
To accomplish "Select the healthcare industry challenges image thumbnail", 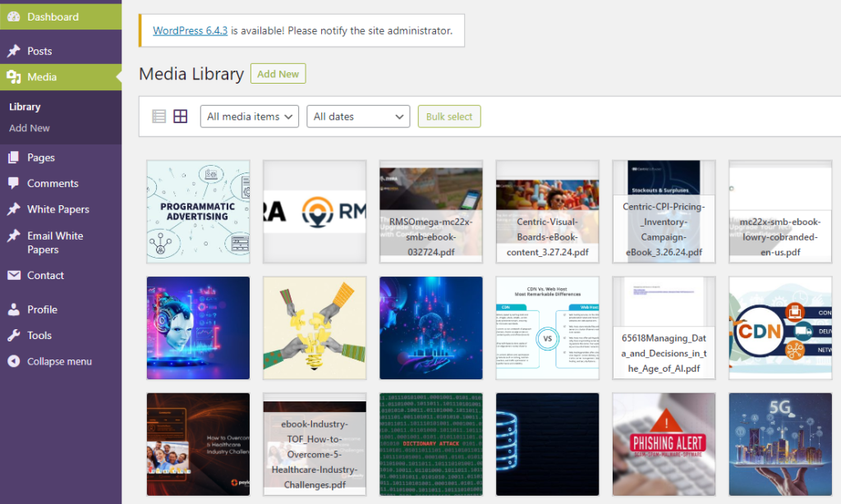I will tap(198, 444).
